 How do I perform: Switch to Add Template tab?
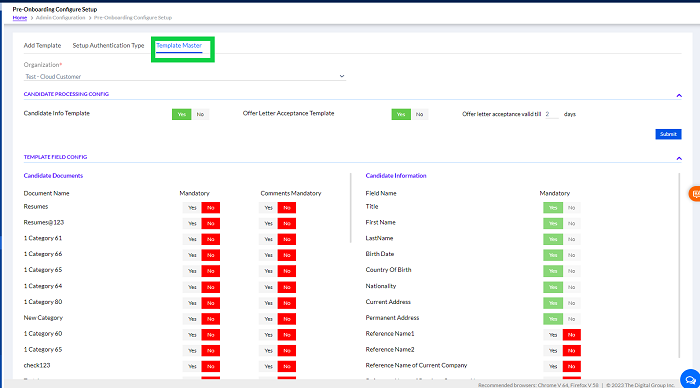point(42,46)
